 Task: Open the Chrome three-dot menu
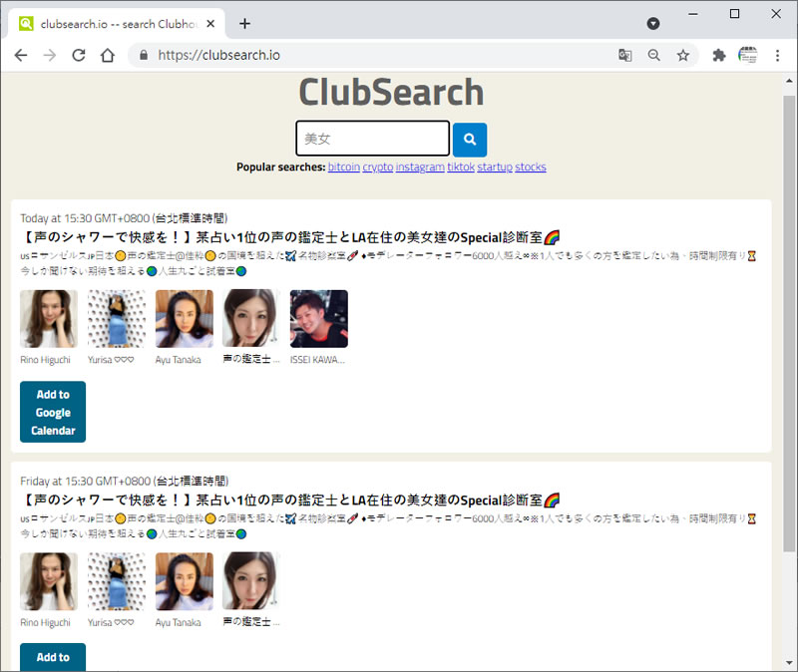click(x=777, y=56)
